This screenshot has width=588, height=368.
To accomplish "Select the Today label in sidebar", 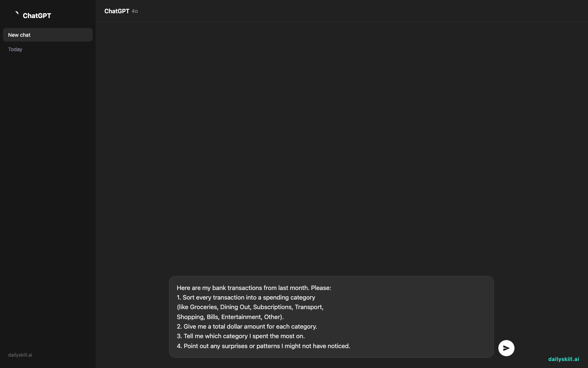I will pyautogui.click(x=15, y=49).
